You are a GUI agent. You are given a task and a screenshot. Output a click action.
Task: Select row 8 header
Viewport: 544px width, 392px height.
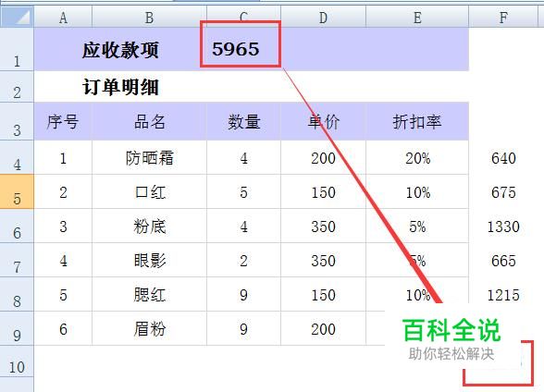(17, 294)
